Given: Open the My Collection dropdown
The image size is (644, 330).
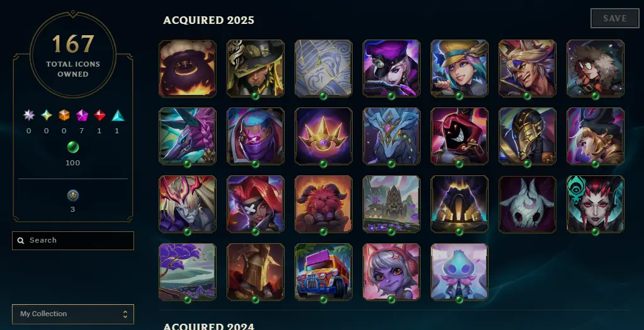Looking at the screenshot, I should 73,314.
